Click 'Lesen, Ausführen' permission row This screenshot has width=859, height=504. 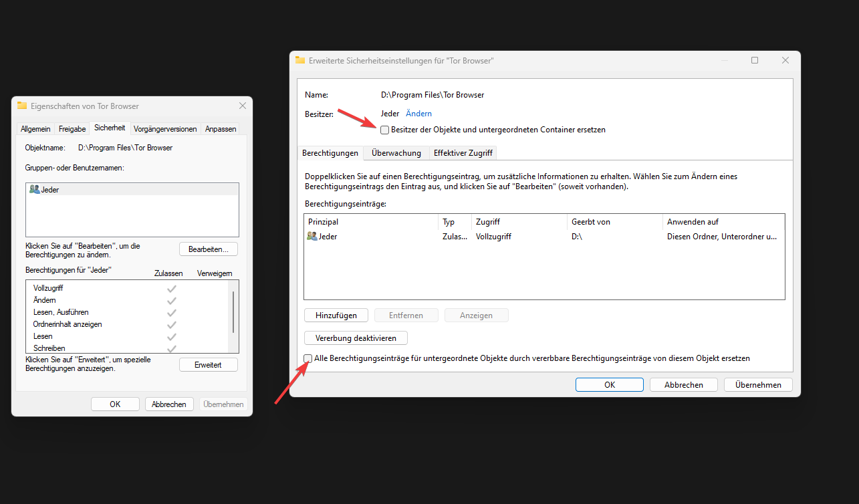pos(128,312)
